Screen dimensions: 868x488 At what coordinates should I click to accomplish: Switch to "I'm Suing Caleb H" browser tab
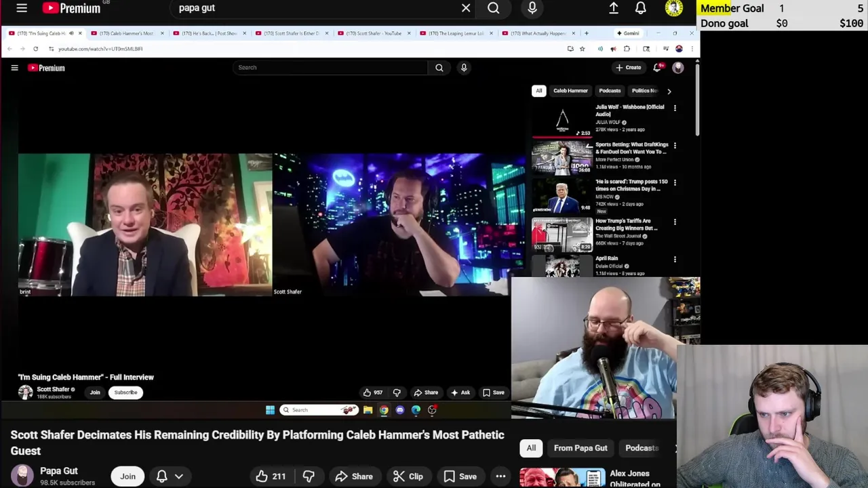click(44, 33)
